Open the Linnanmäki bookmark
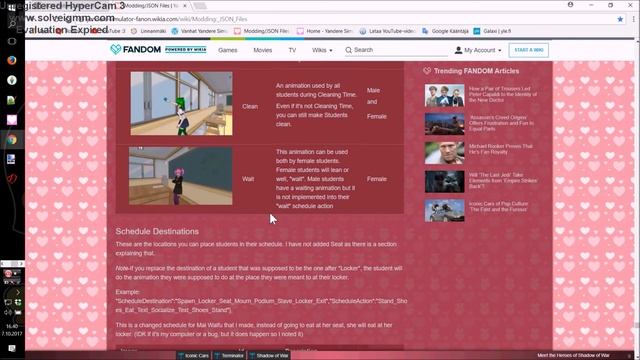 (149, 31)
